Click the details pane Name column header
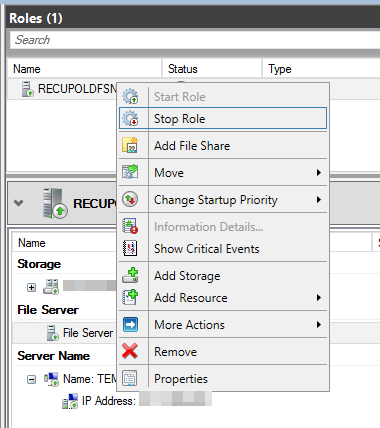380x428 pixels. 64,243
